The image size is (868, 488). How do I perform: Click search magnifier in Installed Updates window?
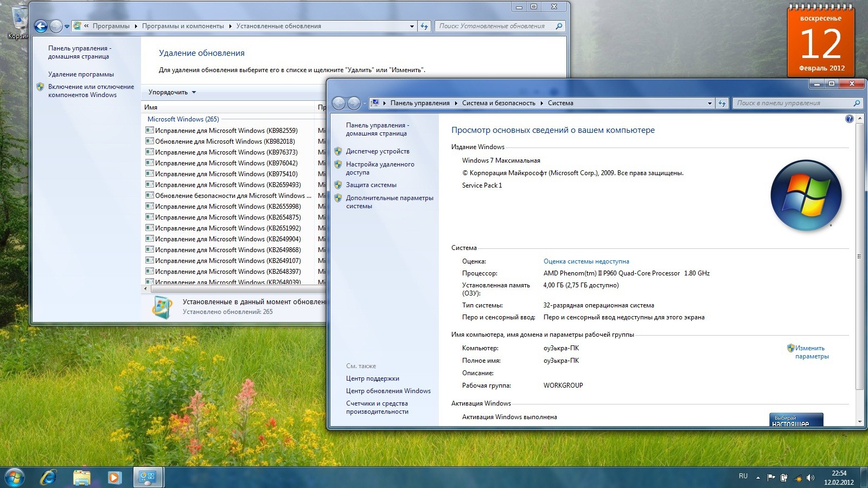(559, 26)
